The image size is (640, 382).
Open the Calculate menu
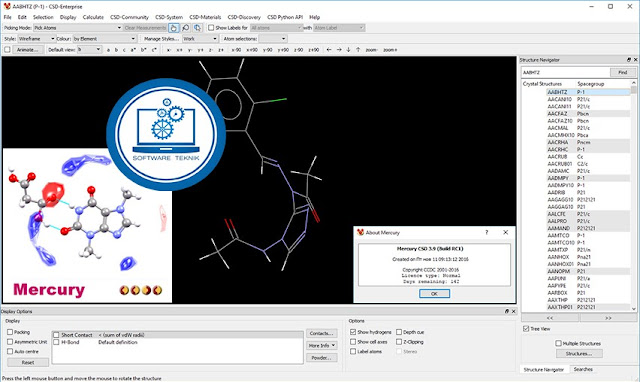(93, 17)
